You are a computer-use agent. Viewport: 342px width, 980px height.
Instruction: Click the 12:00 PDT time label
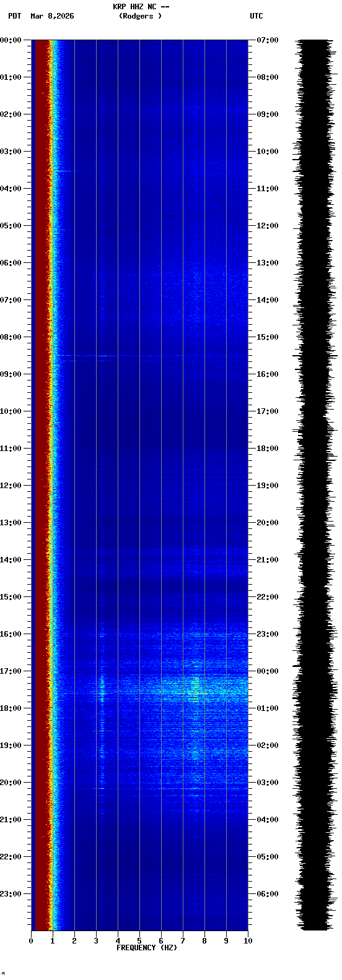point(11,486)
